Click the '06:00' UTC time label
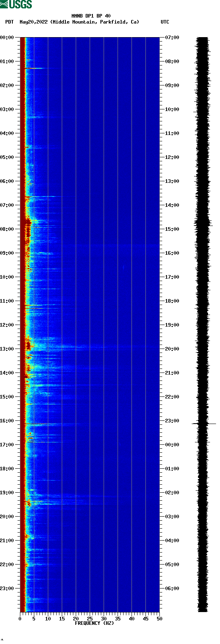The image size is (220, 644). [x=172, y=589]
